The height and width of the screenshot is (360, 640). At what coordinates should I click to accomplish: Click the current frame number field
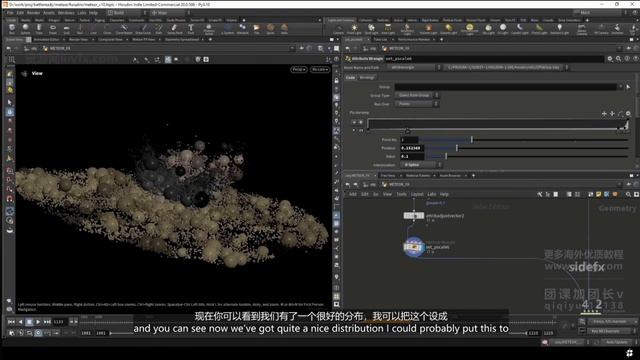tap(59, 322)
